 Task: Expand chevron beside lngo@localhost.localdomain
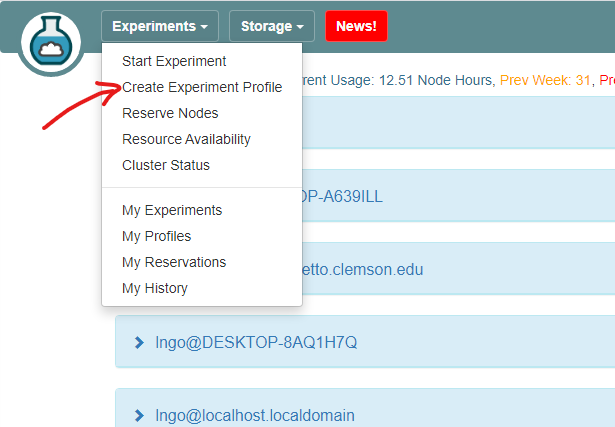pos(139,415)
